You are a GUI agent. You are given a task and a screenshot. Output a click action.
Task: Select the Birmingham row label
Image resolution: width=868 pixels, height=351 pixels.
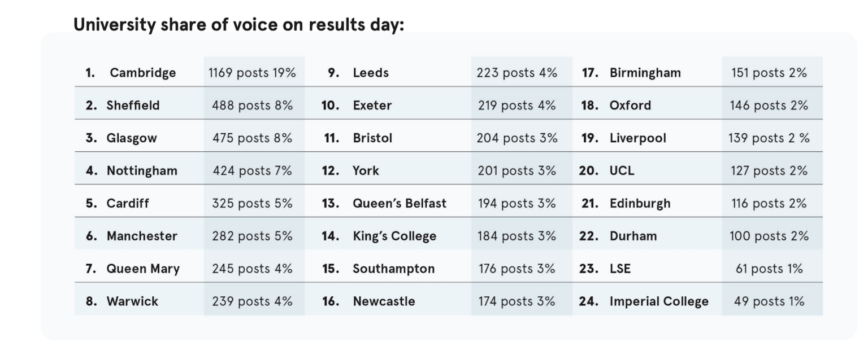pyautogui.click(x=645, y=73)
